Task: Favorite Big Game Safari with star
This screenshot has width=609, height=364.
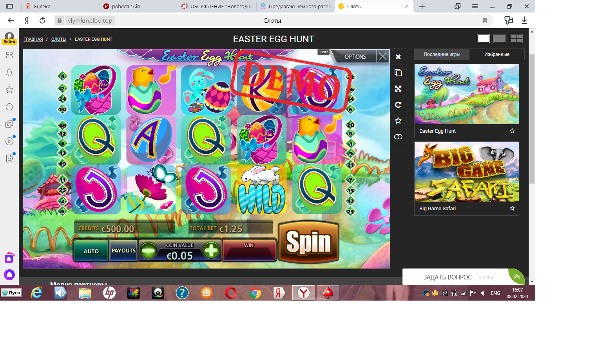Action: 512,209
